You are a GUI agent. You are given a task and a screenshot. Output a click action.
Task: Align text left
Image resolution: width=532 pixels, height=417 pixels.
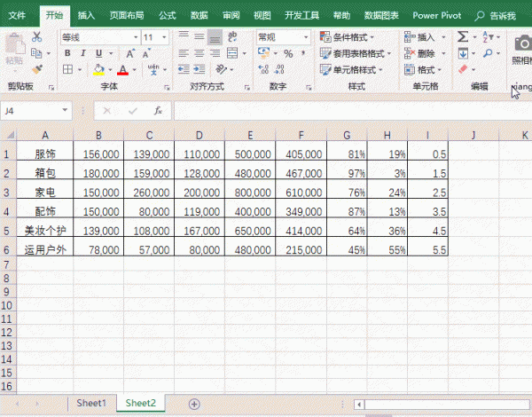[184, 53]
